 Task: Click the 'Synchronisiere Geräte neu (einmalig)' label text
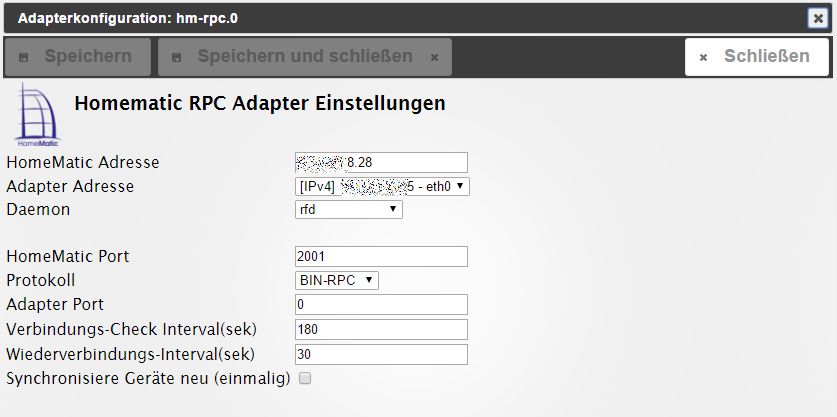(148, 378)
